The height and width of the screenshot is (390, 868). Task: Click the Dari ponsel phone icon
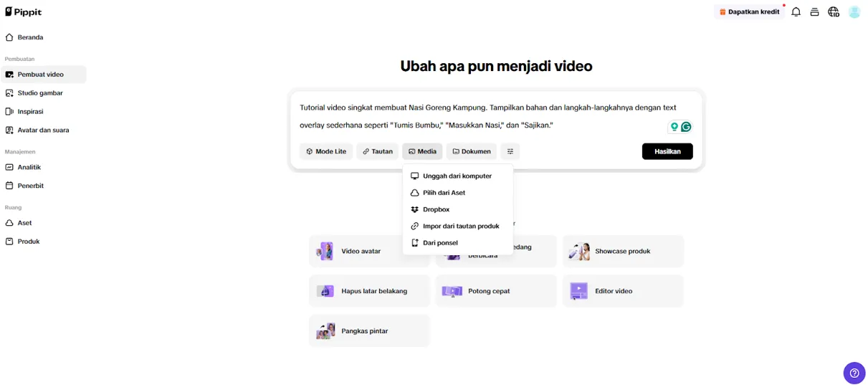414,243
